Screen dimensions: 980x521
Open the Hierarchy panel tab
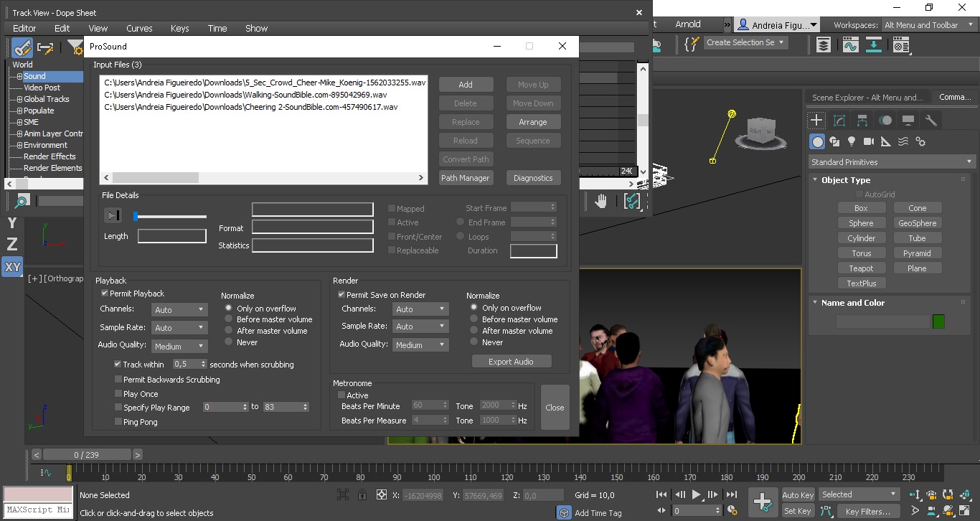tap(862, 121)
